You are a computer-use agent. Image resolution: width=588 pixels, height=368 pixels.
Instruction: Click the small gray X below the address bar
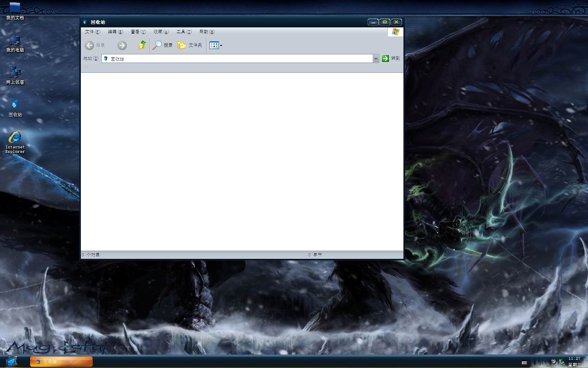(86, 68)
